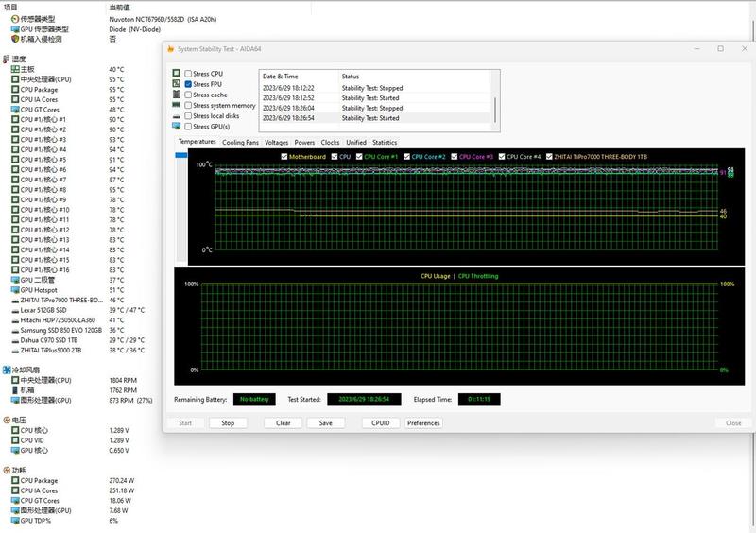Click the 传感器类型 sensor icon
The width and height of the screenshot is (756, 533).
point(15,19)
